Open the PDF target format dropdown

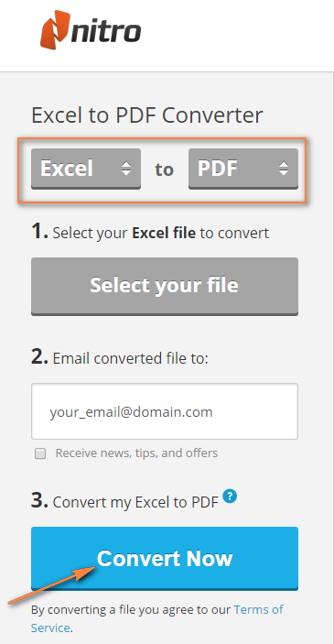pos(243,169)
